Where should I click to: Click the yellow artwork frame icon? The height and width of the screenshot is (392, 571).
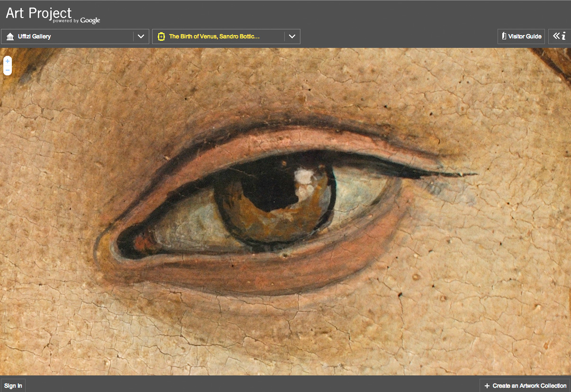161,36
